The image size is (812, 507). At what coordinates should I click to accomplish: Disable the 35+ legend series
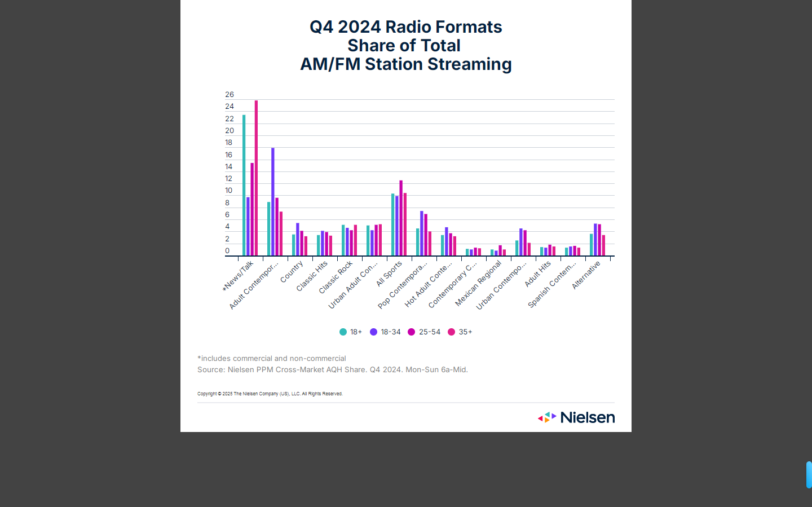pyautogui.click(x=460, y=332)
